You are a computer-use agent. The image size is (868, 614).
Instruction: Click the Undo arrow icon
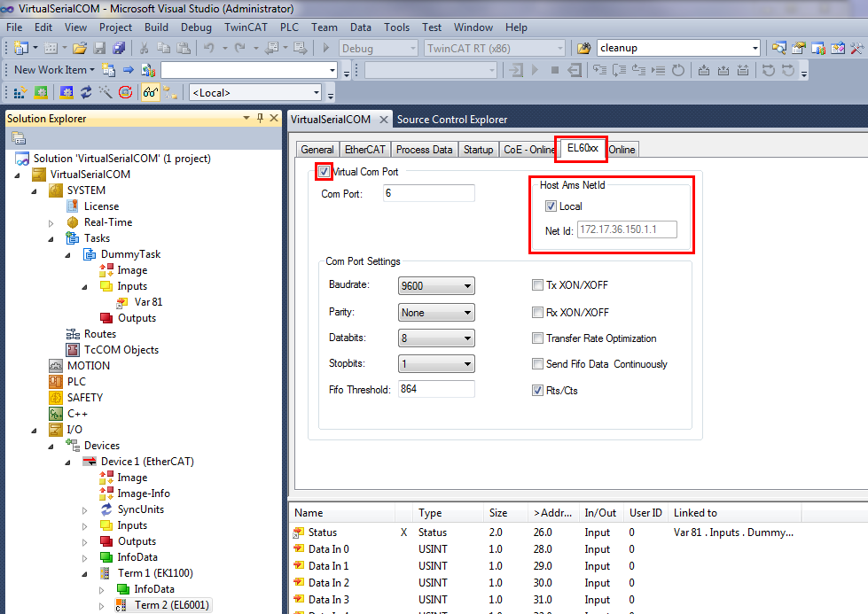click(x=208, y=48)
